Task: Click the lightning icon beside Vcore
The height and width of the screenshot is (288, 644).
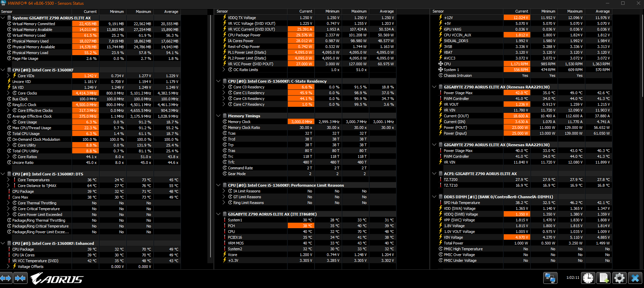Action: tap(225, 255)
